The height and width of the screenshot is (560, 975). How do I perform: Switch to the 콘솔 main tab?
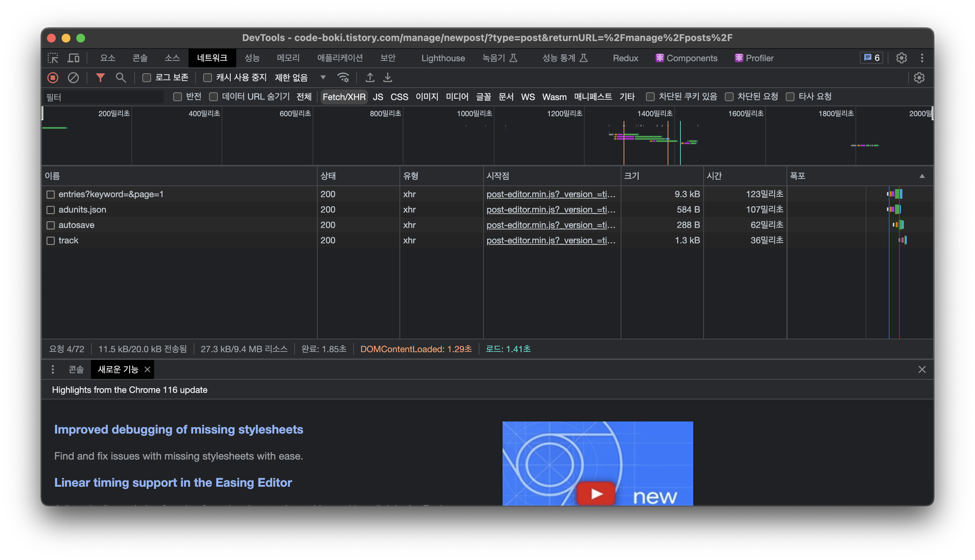tap(140, 58)
